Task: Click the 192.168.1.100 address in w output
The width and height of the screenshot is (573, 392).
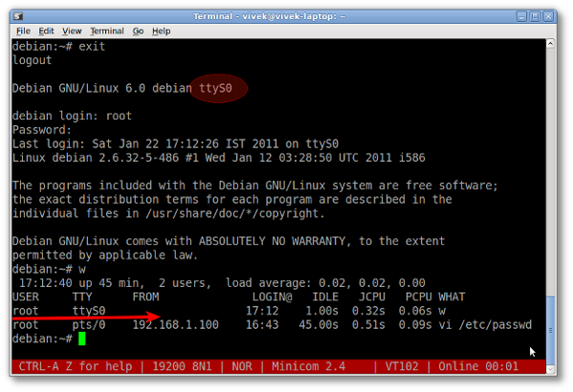Action: (175, 325)
